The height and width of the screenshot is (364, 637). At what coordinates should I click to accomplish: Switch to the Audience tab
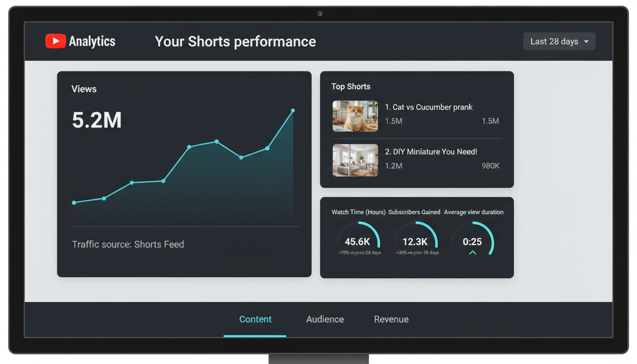[325, 319]
